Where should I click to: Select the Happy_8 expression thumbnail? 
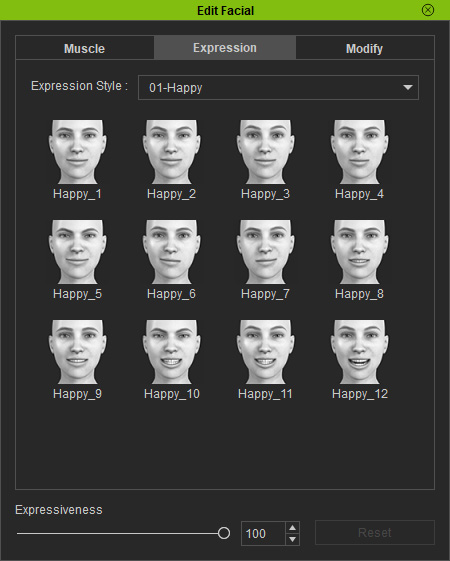click(359, 252)
